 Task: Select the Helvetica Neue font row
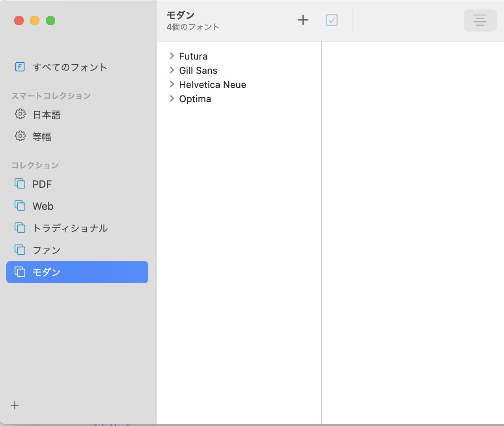coord(239,84)
